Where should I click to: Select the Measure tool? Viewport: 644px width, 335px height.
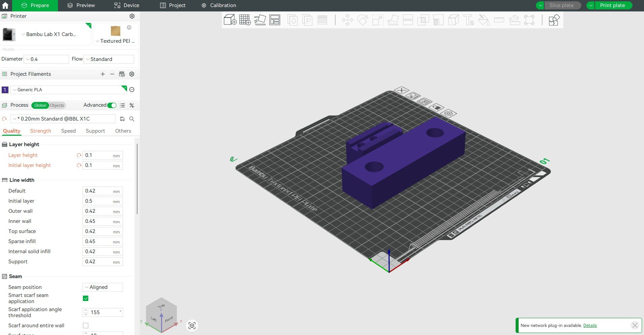[499, 20]
